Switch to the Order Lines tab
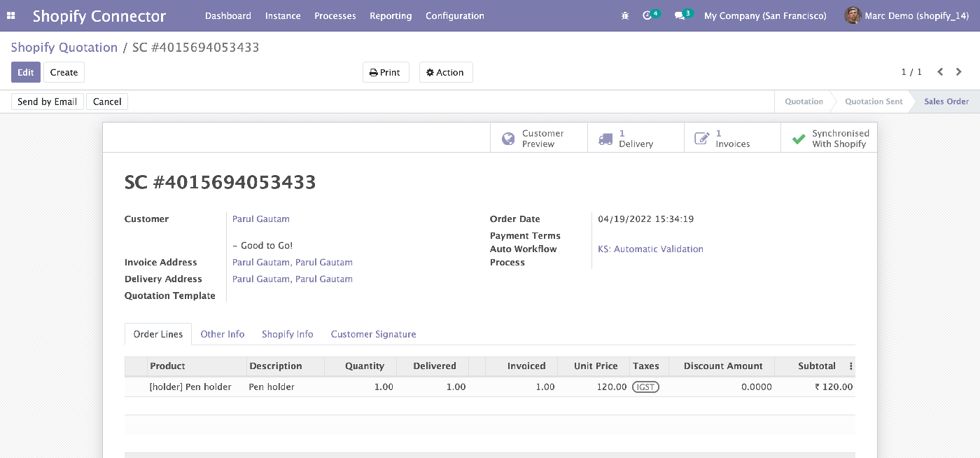Screen dimensions: 980x458 point(158,334)
